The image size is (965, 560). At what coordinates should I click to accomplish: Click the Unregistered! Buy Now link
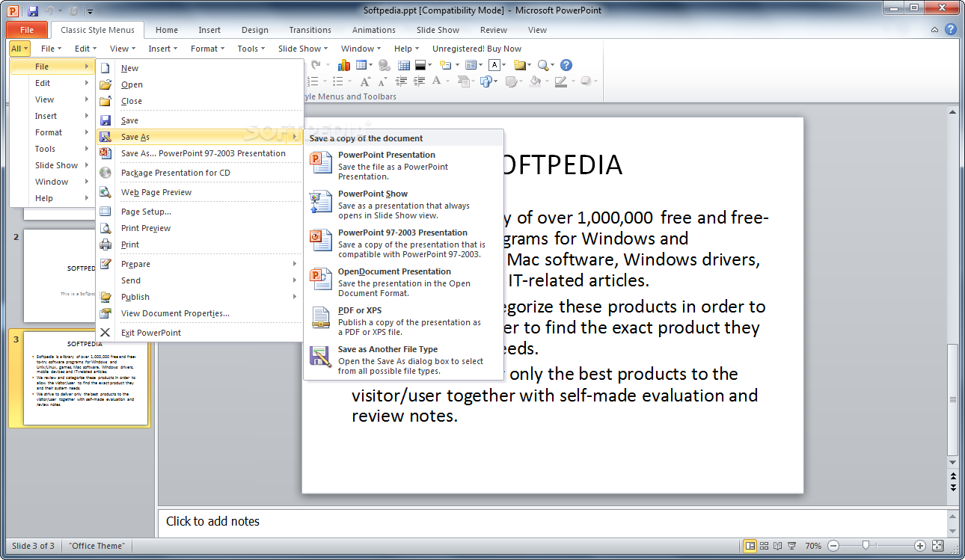click(x=477, y=49)
